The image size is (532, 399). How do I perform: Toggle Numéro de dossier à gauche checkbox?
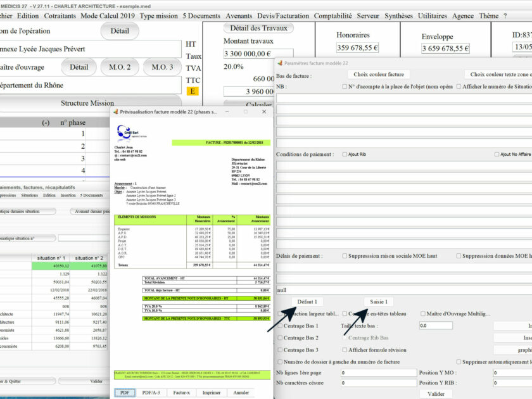[280, 362]
